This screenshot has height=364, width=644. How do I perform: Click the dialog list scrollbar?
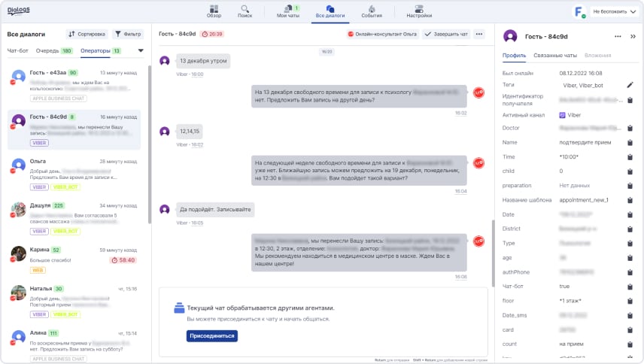[150, 144]
